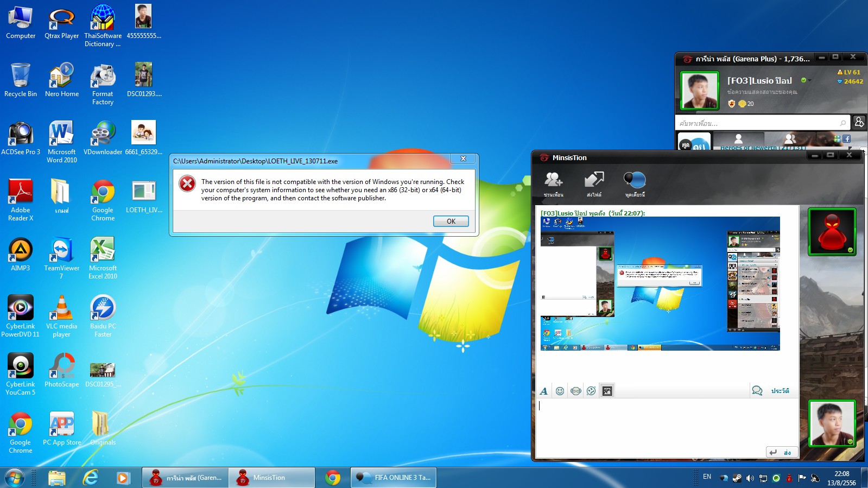Select the LOETH_LIV... file on desktop
The width and height of the screenshot is (868, 488).
[144, 197]
